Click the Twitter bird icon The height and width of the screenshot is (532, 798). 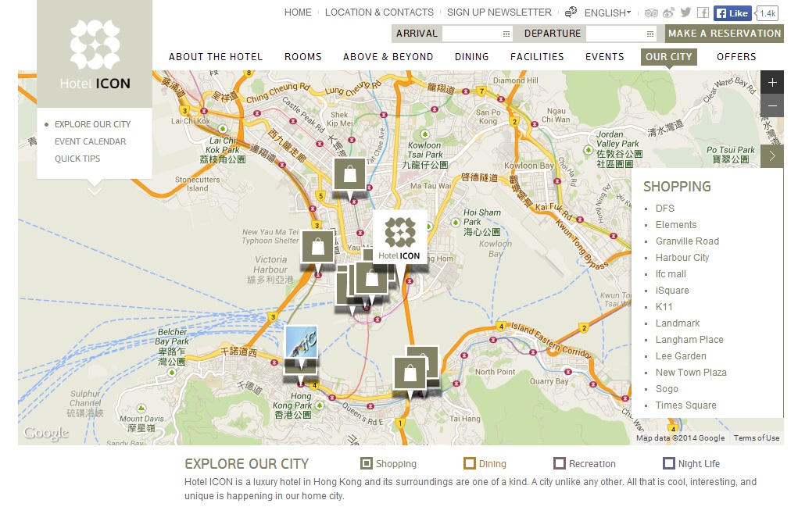click(685, 13)
